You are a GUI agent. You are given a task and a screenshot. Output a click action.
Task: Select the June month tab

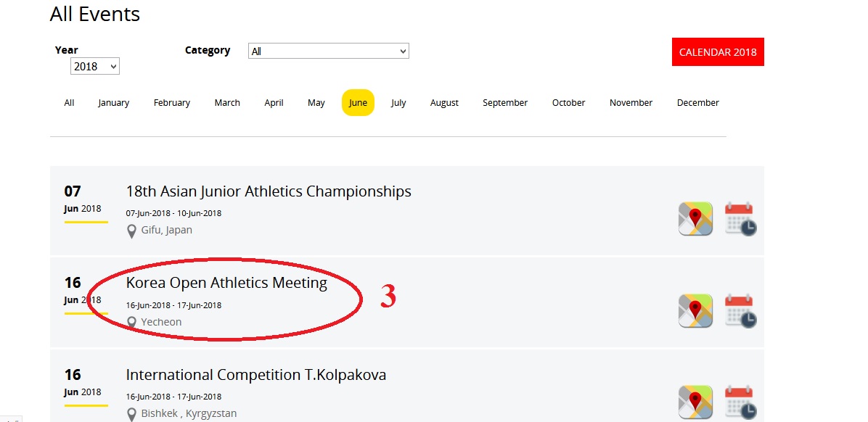point(358,103)
